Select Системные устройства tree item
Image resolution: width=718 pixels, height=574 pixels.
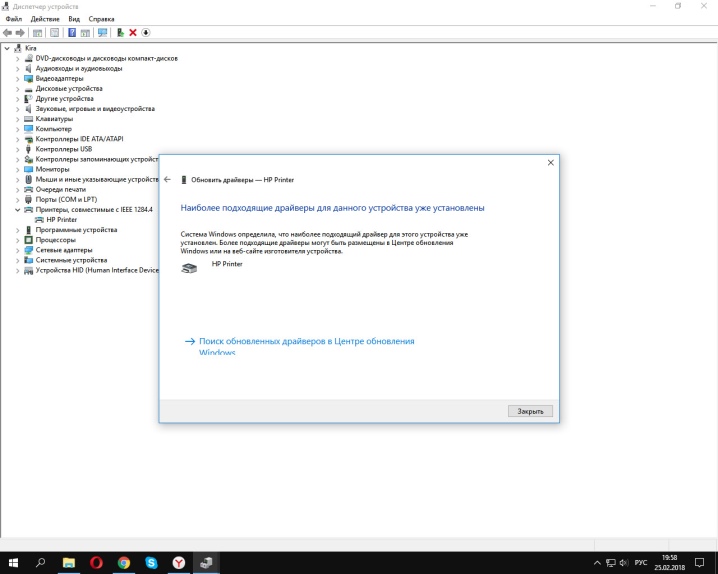pos(71,260)
